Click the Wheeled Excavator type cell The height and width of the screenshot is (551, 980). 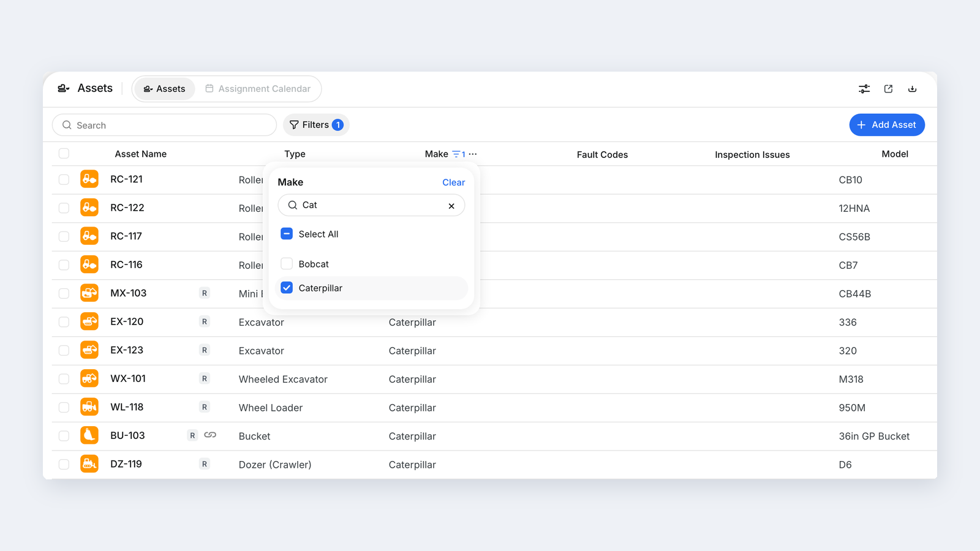coord(283,379)
